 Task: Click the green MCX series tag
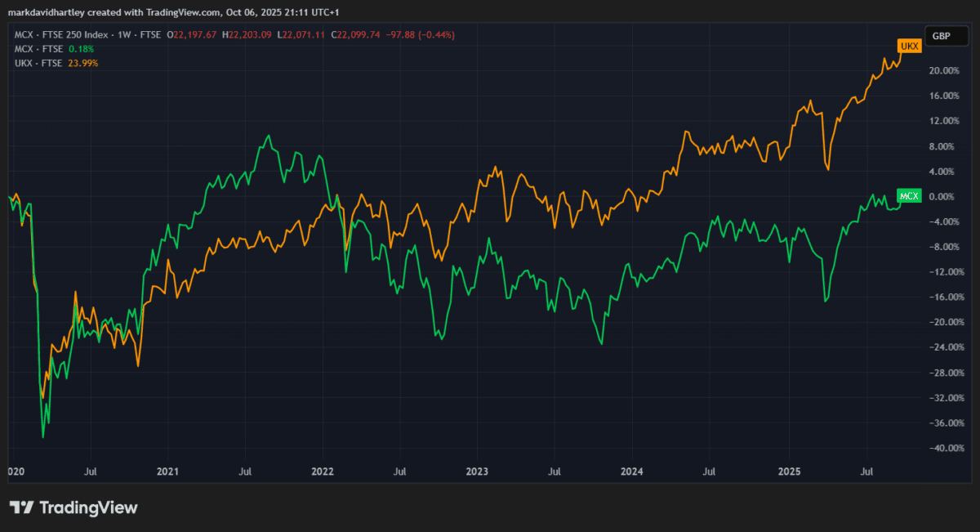[x=909, y=196]
